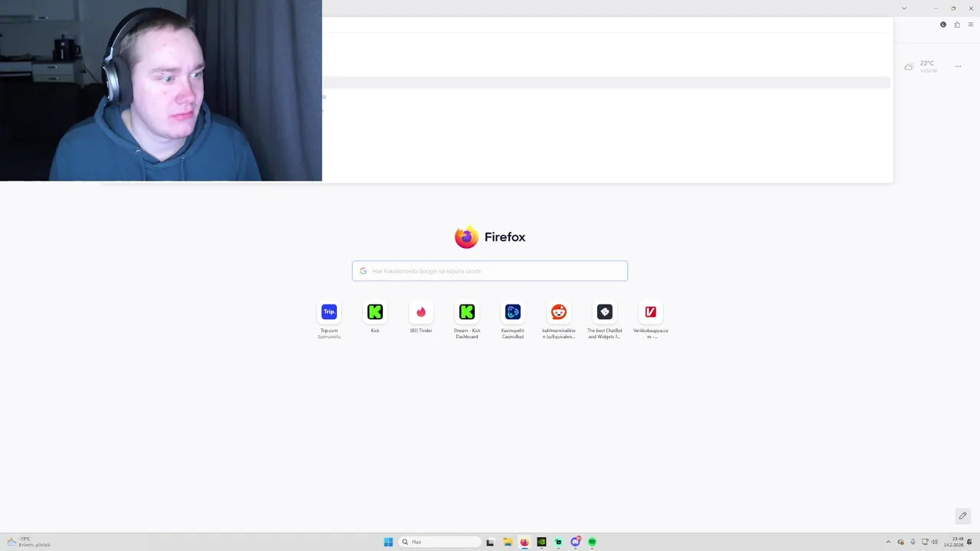Image resolution: width=980 pixels, height=551 pixels.
Task: Open the taskbar icon with the red notification badge
Action: point(576,542)
